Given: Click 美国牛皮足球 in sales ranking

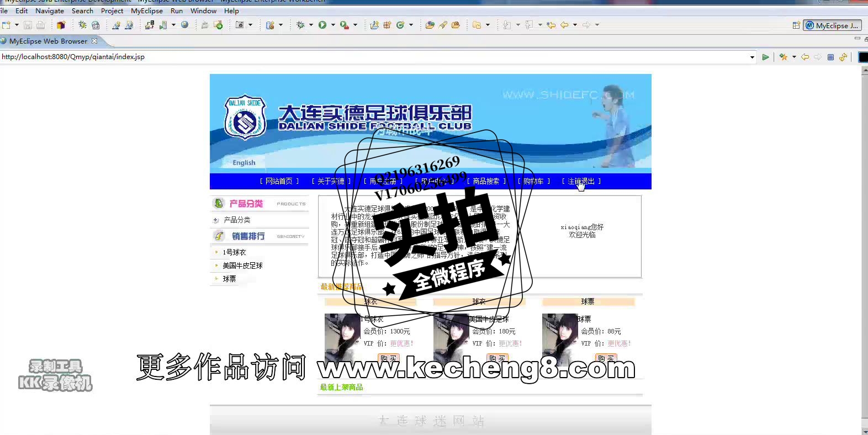Looking at the screenshot, I should (242, 266).
